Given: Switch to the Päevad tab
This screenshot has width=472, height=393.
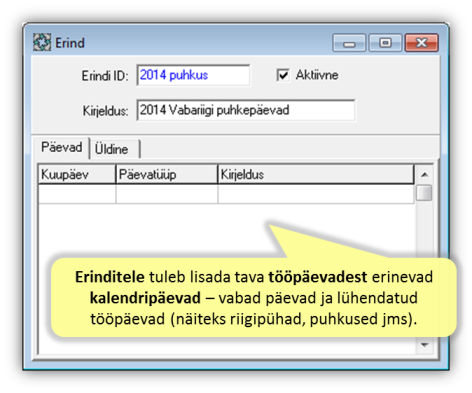Looking at the screenshot, I should point(61,147).
